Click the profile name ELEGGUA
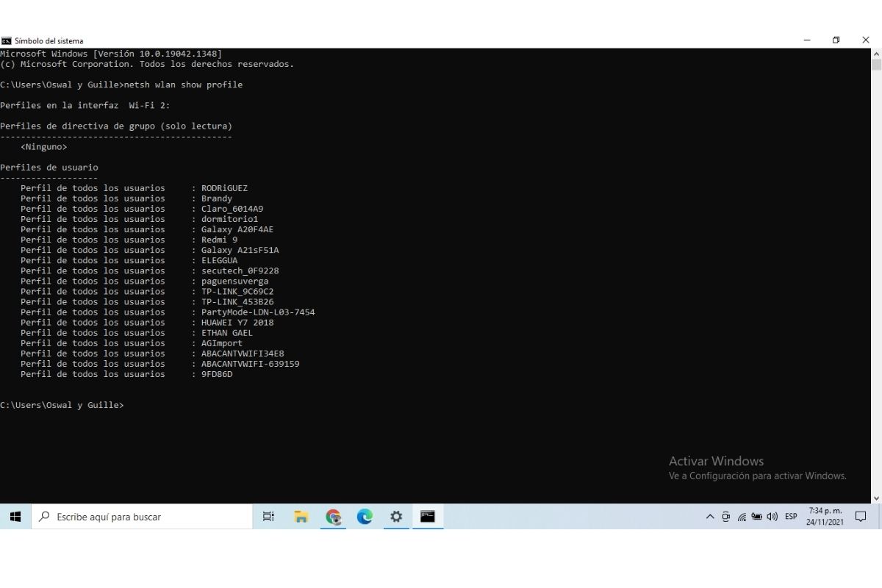 coord(219,260)
